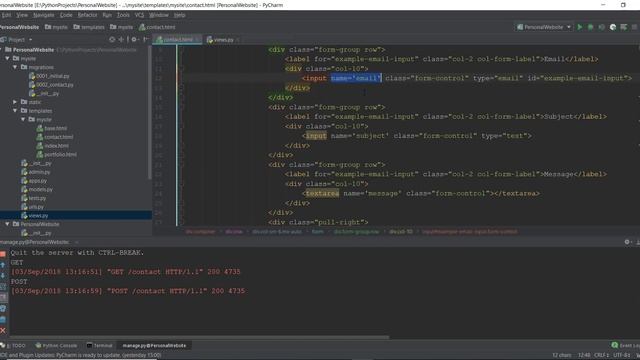Click in the highlighted name='email' code
Image resolution: width=640 pixels, height=360 pixels.
point(356,78)
